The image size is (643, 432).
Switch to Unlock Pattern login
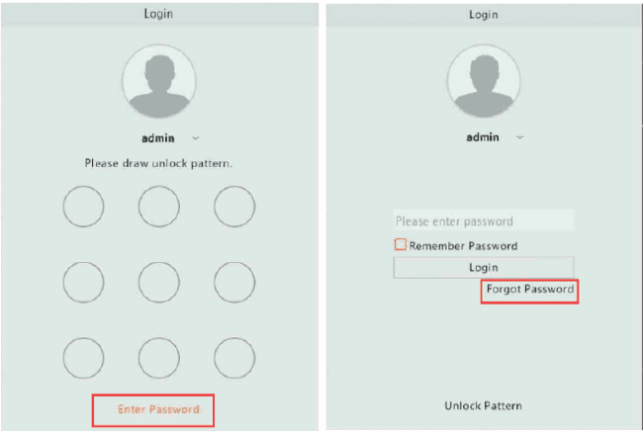click(x=483, y=406)
